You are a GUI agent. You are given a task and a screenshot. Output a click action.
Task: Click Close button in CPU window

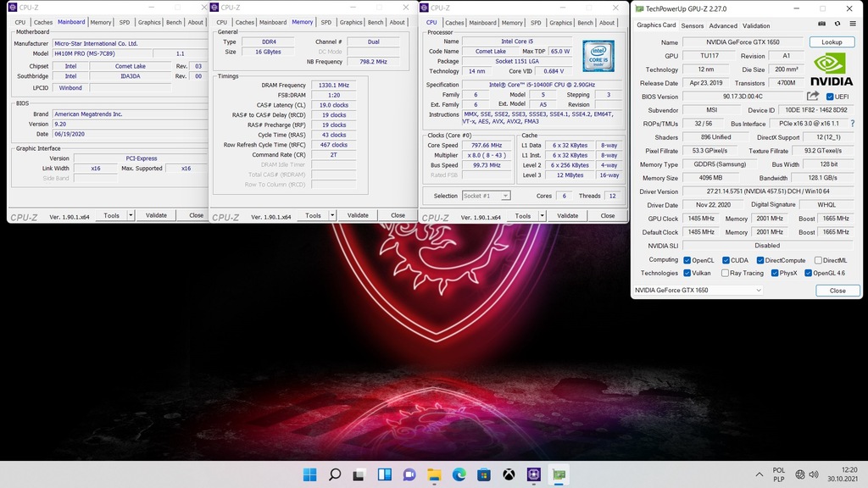click(607, 216)
